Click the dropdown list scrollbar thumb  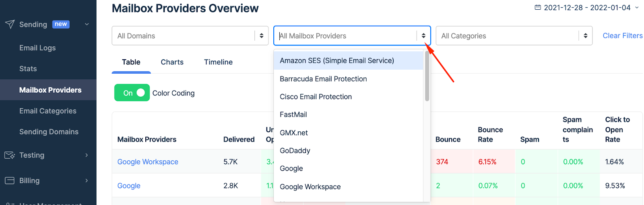427,76
